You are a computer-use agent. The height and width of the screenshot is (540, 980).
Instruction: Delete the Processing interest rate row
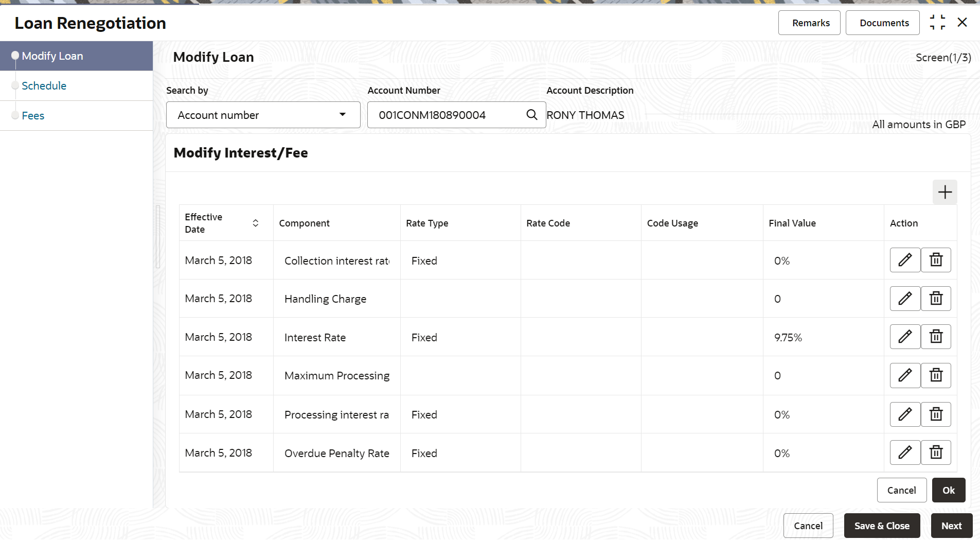coord(936,414)
